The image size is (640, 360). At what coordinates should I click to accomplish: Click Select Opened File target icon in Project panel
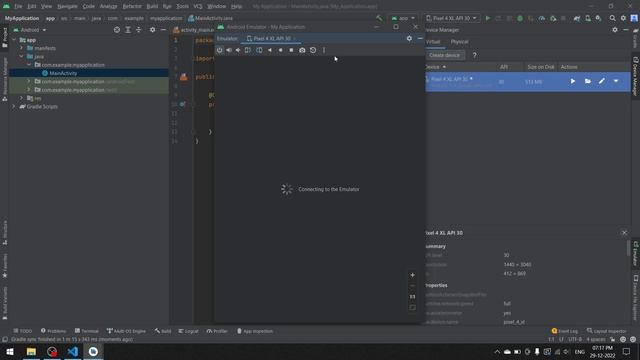[x=117, y=30]
